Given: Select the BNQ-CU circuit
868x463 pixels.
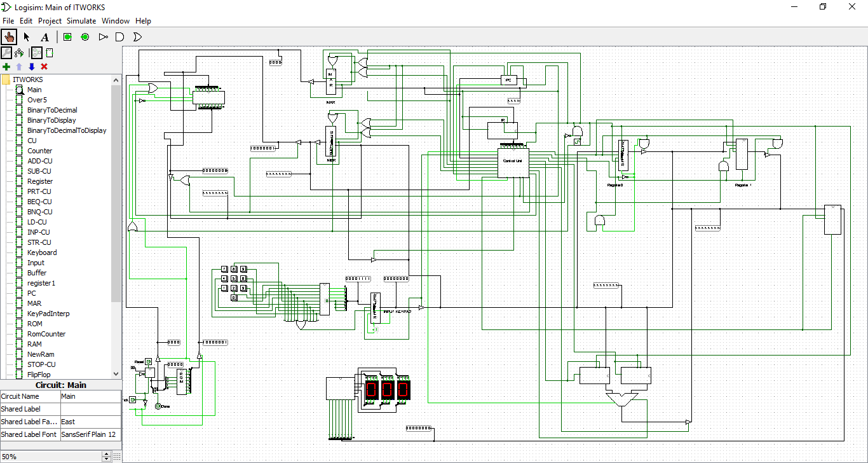Looking at the screenshot, I should [39, 212].
